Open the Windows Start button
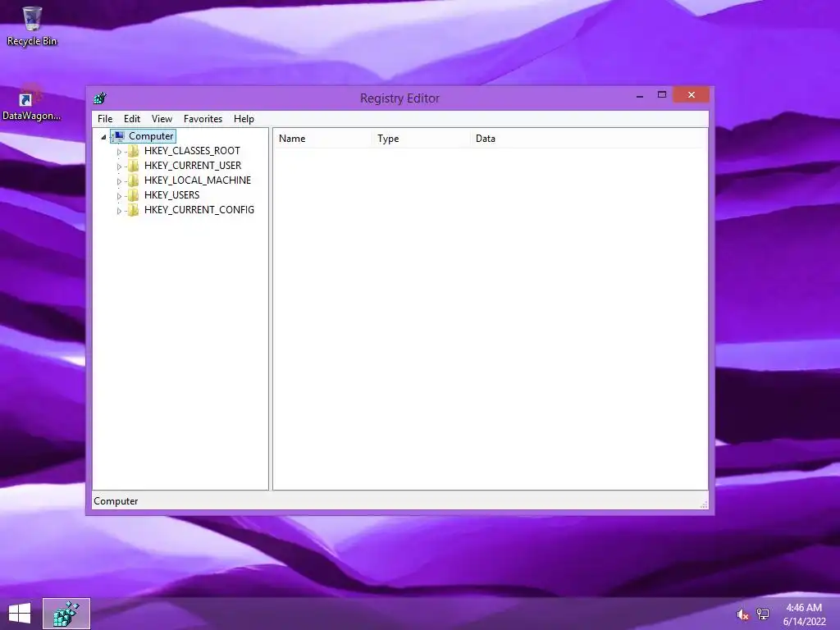This screenshot has width=840, height=630. 20,614
